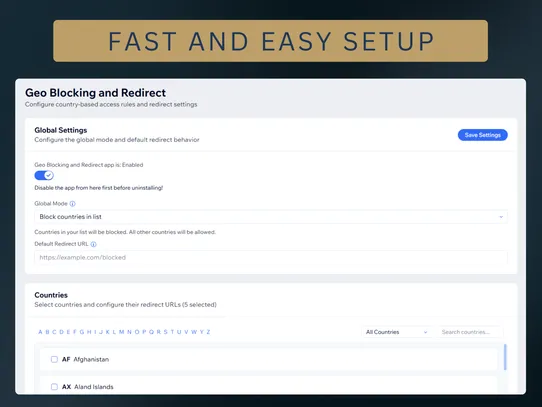
Task: Filter countries by letter G
Action: (82, 332)
